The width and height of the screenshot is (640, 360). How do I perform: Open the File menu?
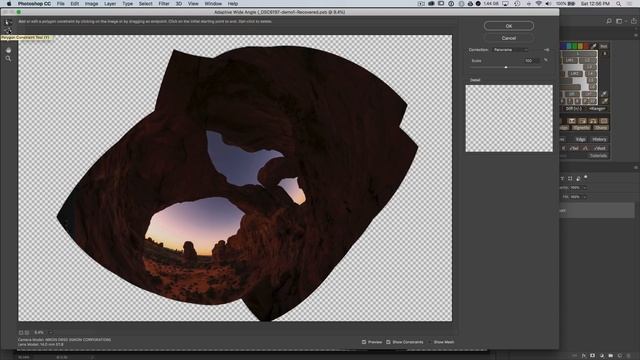(x=61, y=4)
